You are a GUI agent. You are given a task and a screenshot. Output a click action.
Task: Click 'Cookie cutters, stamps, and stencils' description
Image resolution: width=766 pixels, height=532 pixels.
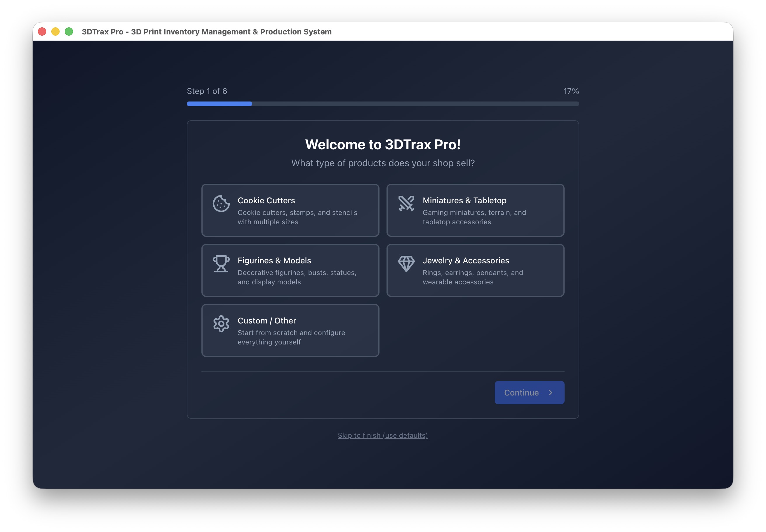coord(297,217)
